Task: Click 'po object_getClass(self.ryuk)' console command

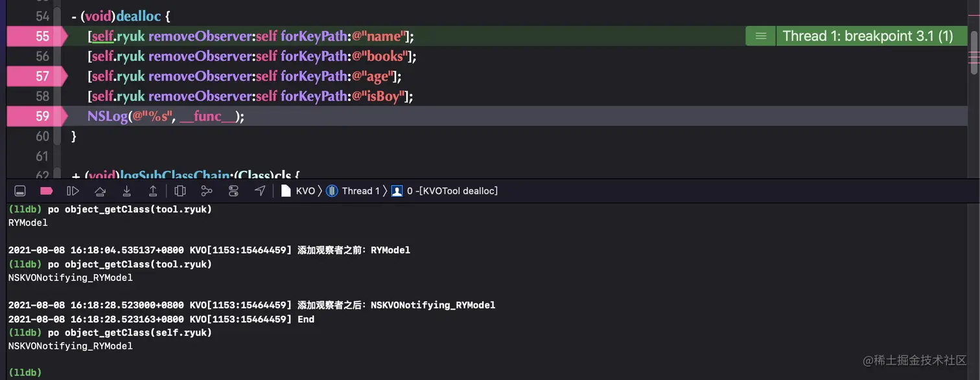Action: (130, 333)
